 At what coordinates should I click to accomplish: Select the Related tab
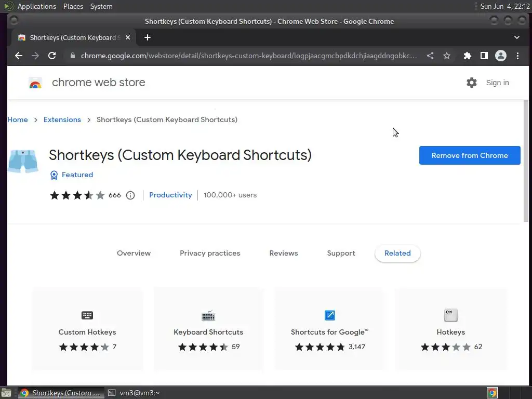coord(397,253)
